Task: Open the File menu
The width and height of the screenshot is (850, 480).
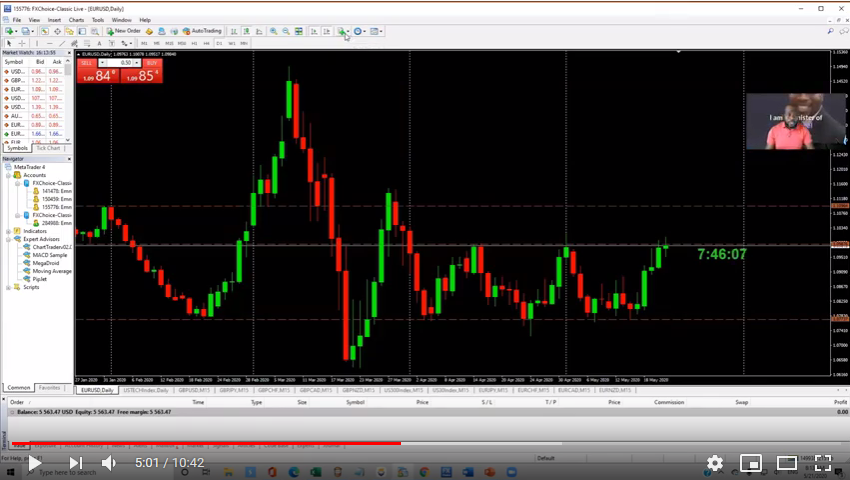Action: [17, 20]
